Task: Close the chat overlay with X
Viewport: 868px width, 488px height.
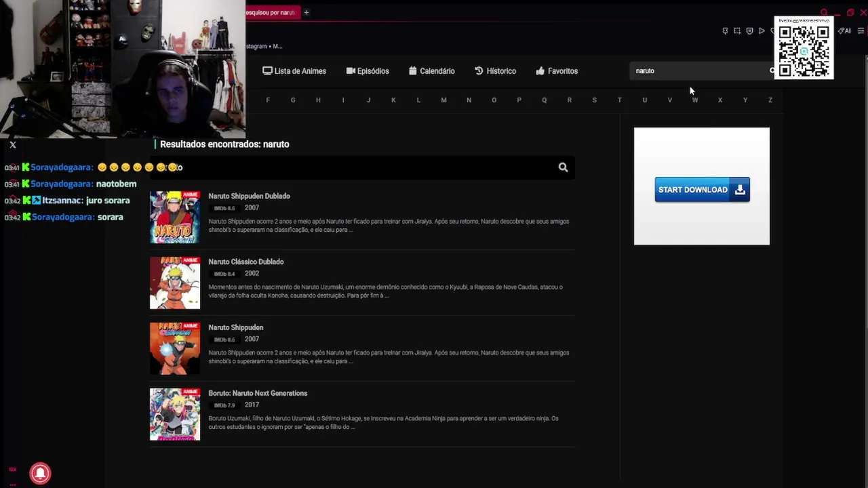Action: pos(13,144)
